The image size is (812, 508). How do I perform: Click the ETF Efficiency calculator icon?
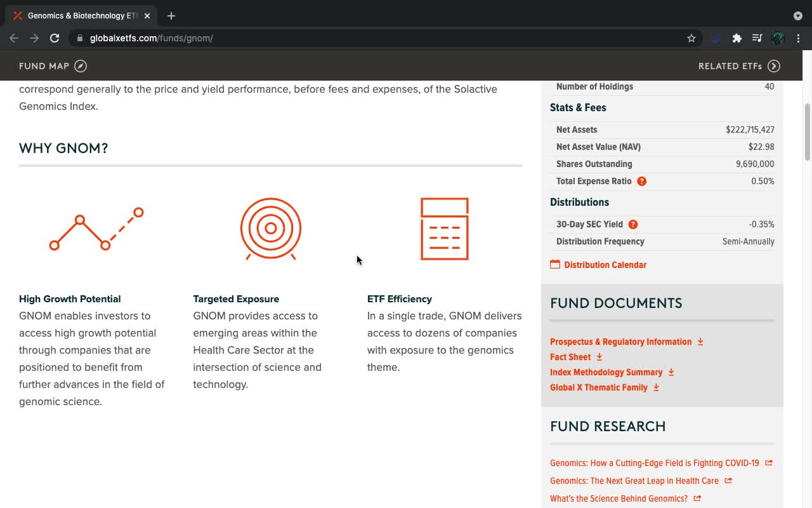click(x=445, y=229)
